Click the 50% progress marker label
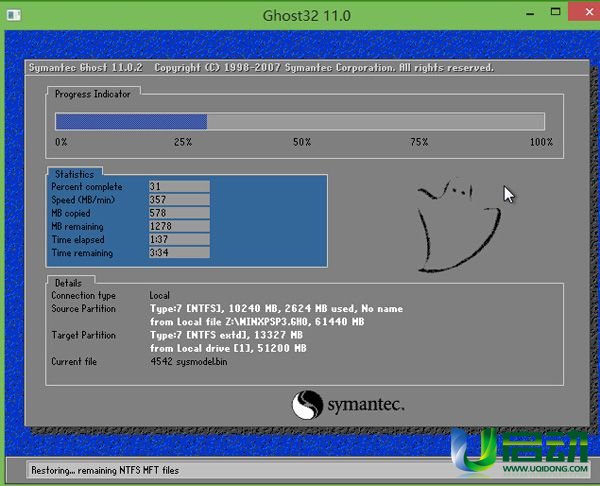 (302, 142)
